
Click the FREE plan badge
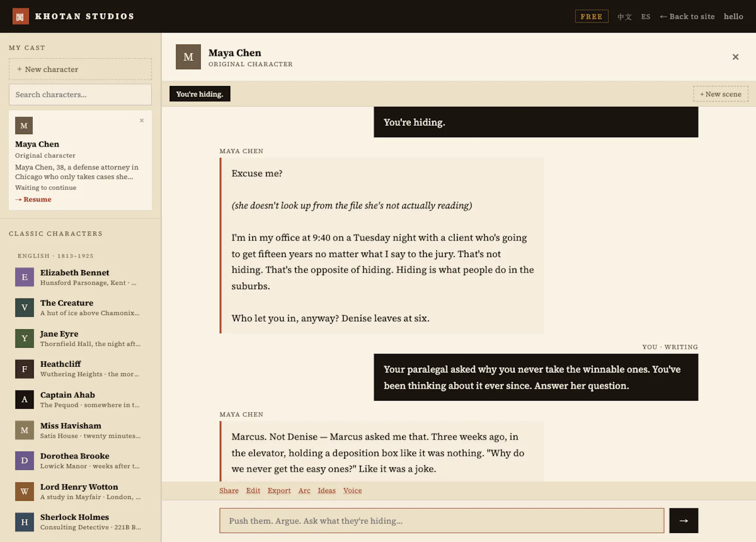[592, 17]
